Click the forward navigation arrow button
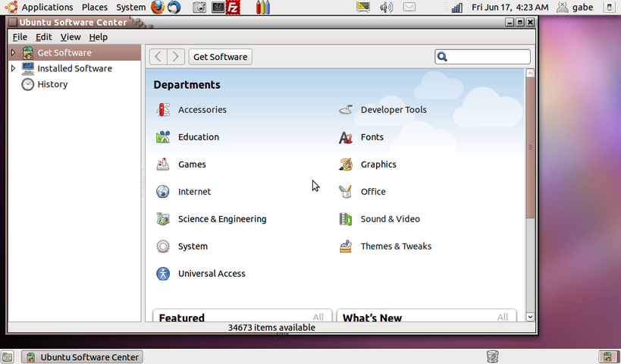 176,57
